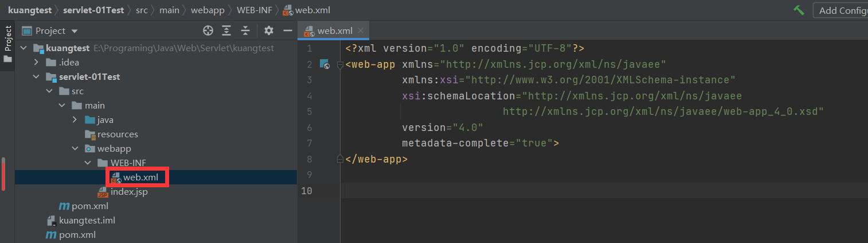Click the web.xml file icon in the breadcrumb

(288, 10)
